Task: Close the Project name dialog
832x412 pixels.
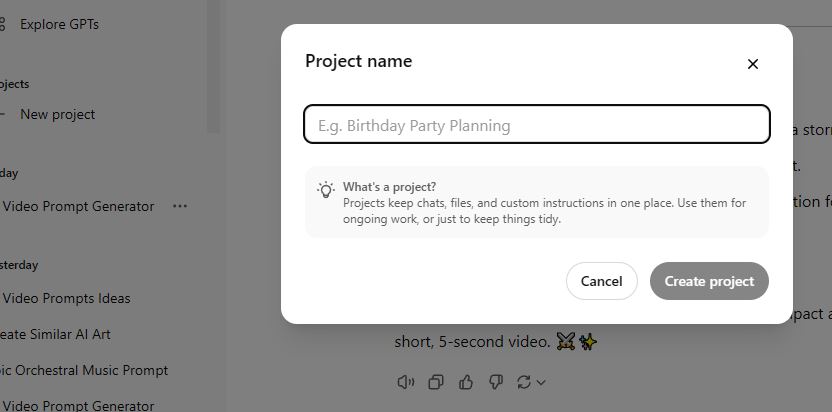Action: pyautogui.click(x=753, y=64)
